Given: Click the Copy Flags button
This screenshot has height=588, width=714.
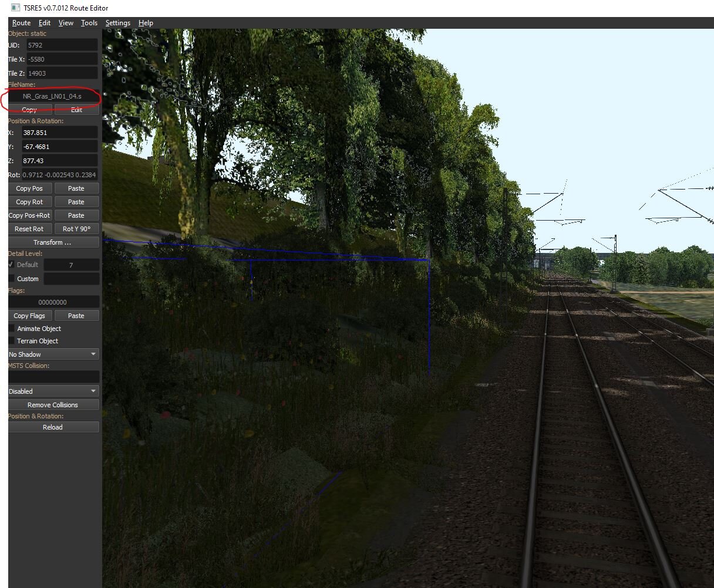Looking at the screenshot, I should pyautogui.click(x=29, y=316).
